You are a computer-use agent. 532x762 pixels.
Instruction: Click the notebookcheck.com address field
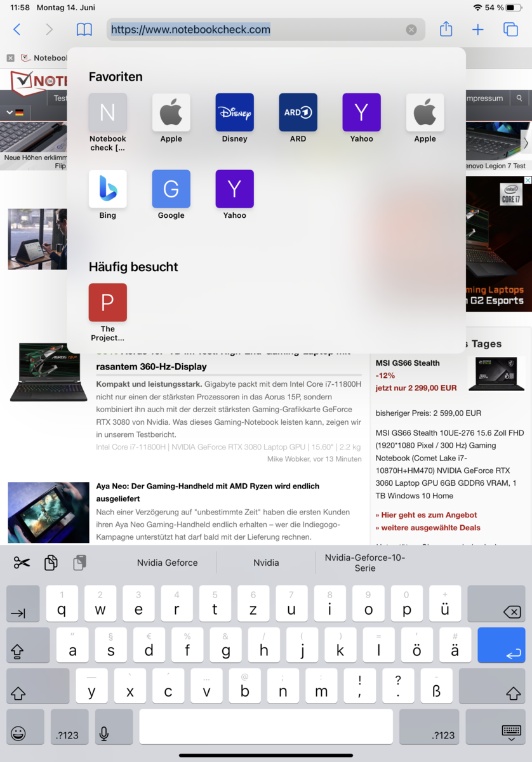tap(266, 29)
